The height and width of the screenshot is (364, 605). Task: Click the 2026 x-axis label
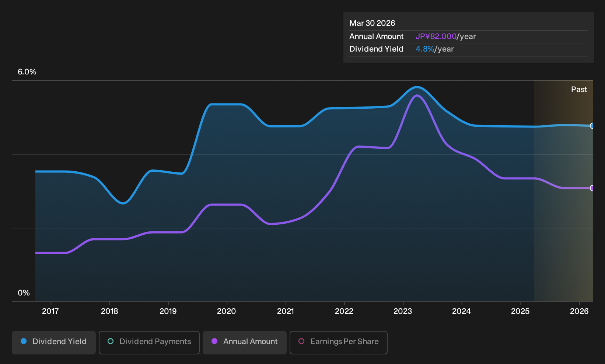579,311
